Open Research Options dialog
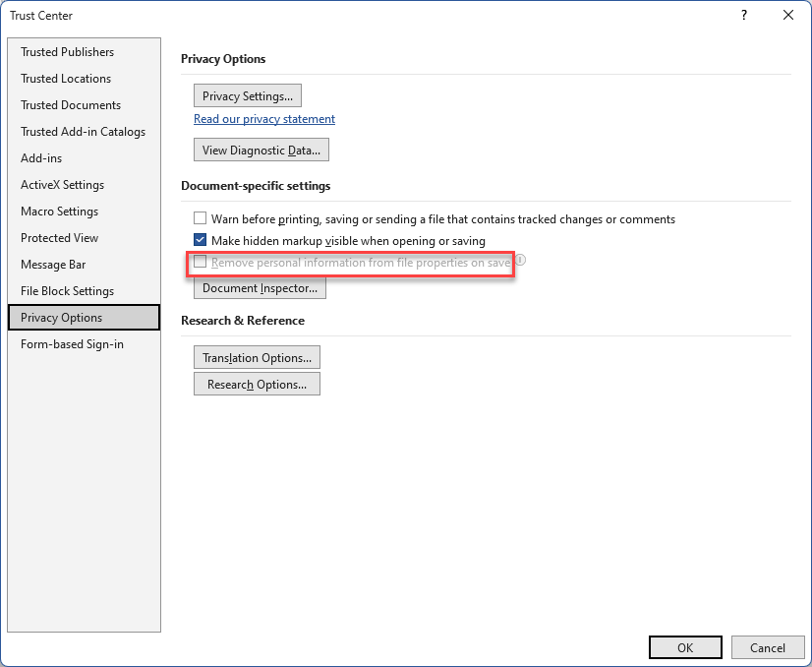 pyautogui.click(x=257, y=384)
